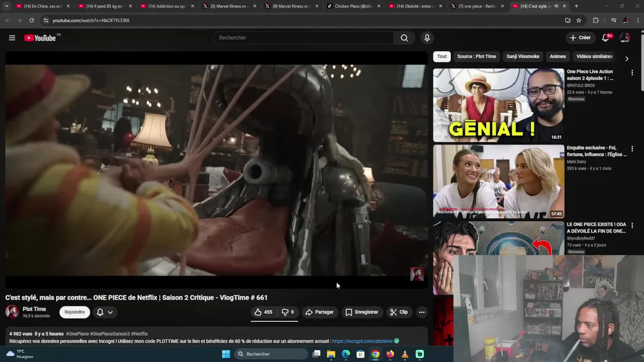
Task: Open the incogni.com/plottime link
Action: [x=362, y=341]
